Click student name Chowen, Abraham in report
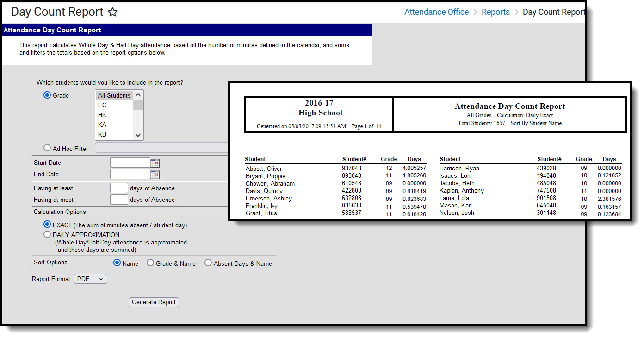Screen dimensions: 644x338 [x=270, y=184]
